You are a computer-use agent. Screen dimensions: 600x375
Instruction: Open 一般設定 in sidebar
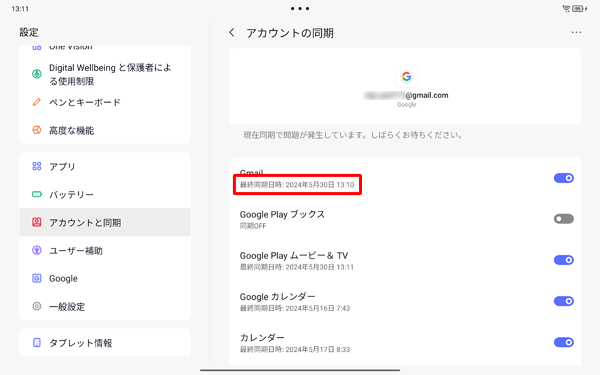105,306
